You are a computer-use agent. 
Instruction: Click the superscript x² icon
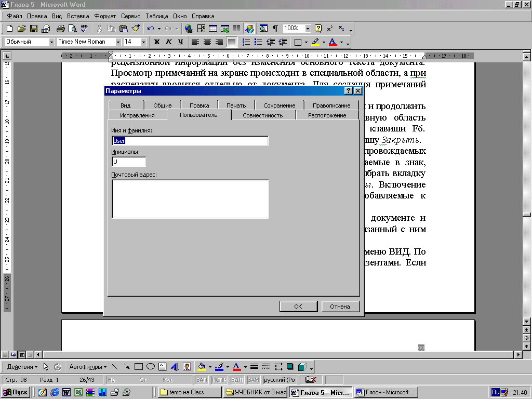click(330, 29)
